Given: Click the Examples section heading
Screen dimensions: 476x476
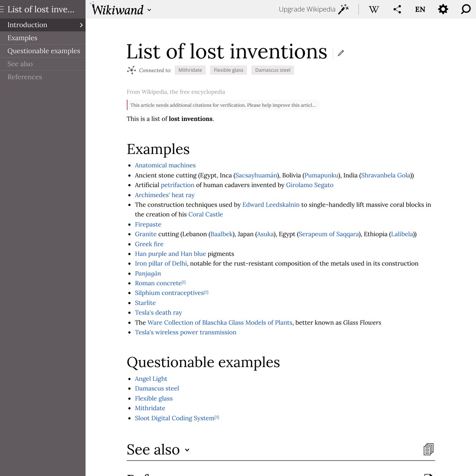Looking at the screenshot, I should click(x=158, y=150).
